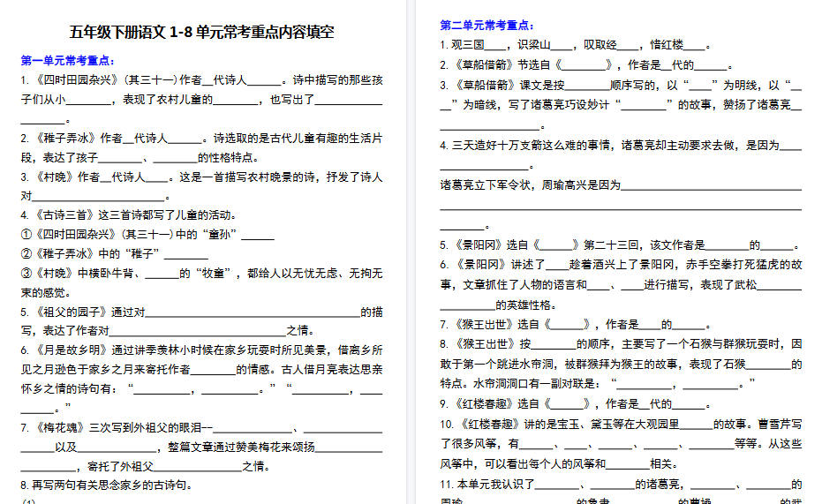Click item 5 《景阳冈》选自 line
The image size is (822, 504).
620,245
